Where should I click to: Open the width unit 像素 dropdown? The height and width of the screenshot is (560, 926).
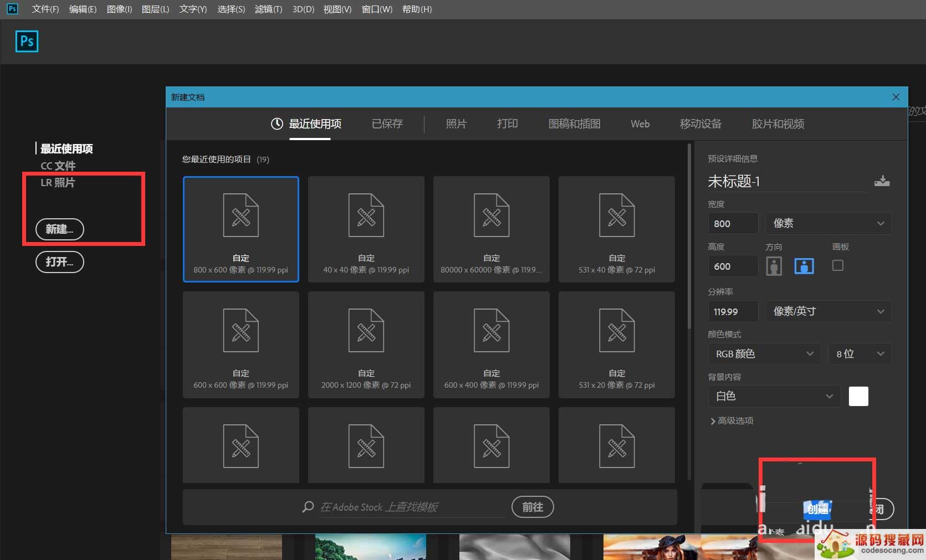828,223
